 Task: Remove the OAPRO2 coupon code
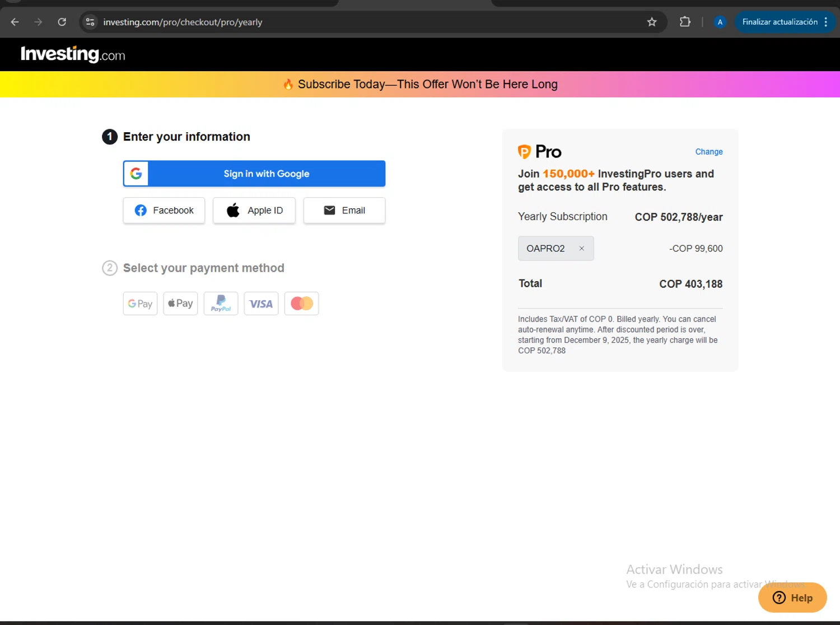pyautogui.click(x=582, y=249)
